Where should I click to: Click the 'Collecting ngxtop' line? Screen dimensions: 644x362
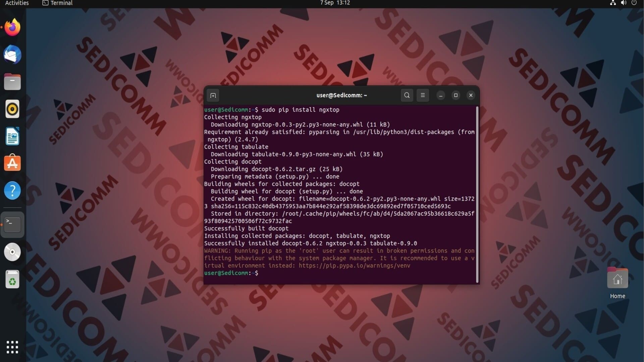coord(233,117)
